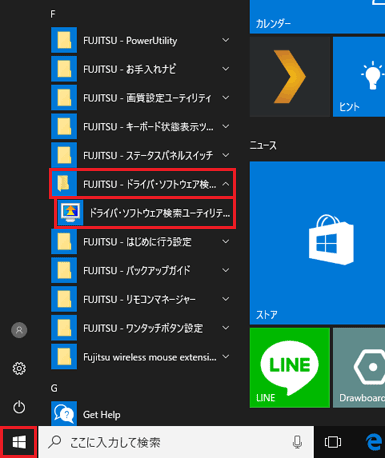Click the ニュース group heading
Screen dimensions: 385x458
tap(263, 145)
